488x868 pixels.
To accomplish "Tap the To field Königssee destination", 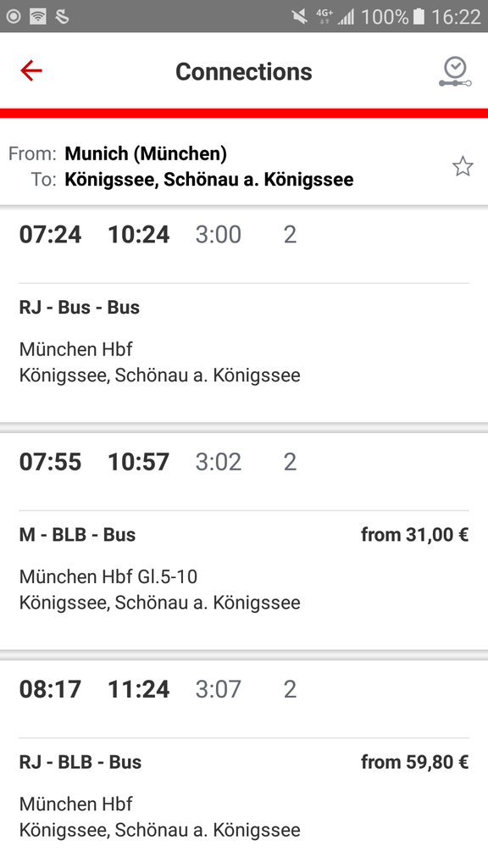I will click(x=208, y=180).
